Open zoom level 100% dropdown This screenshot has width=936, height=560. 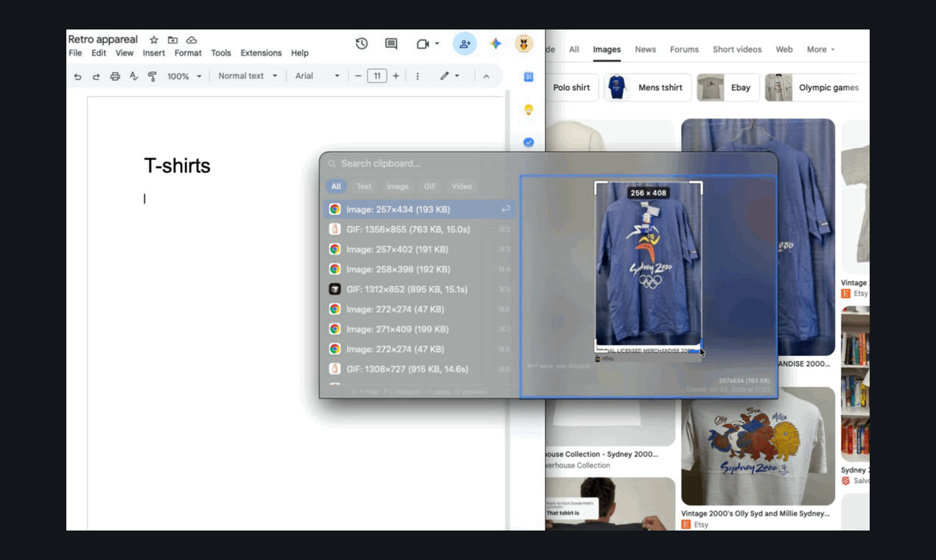point(184,76)
